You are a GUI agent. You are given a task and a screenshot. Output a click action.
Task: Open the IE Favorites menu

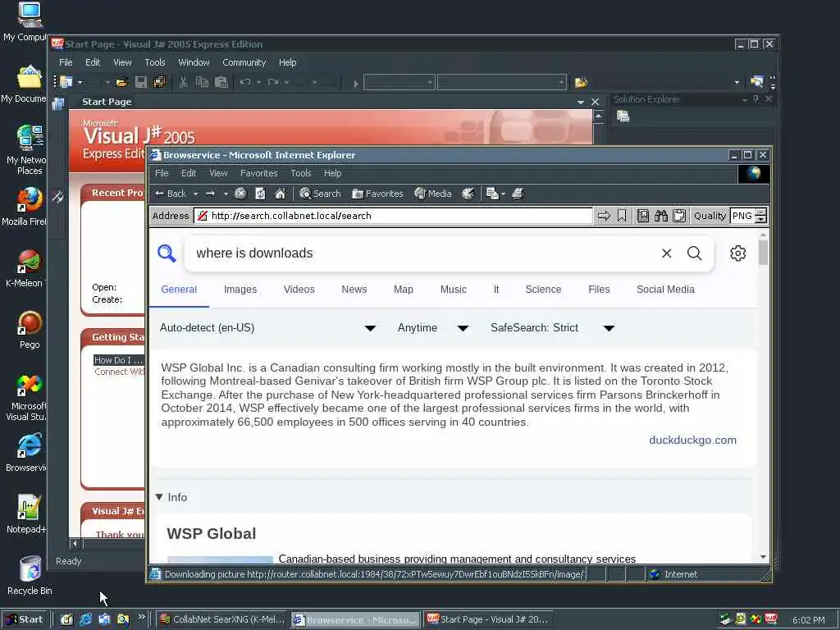258,174
